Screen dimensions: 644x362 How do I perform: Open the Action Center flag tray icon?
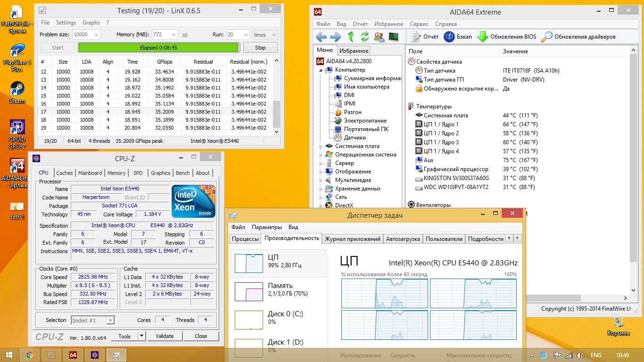557,355
